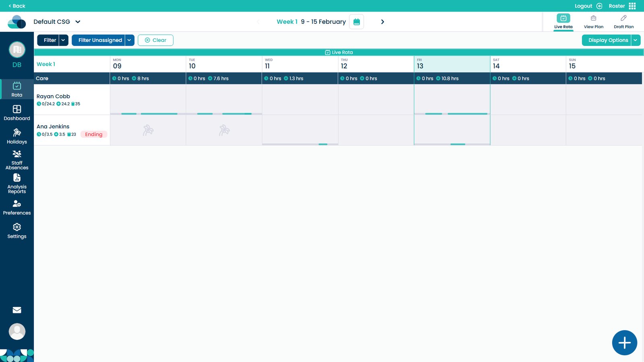The width and height of the screenshot is (644, 362).
Task: Select the Thursday 12 column header
Action: coord(376,64)
